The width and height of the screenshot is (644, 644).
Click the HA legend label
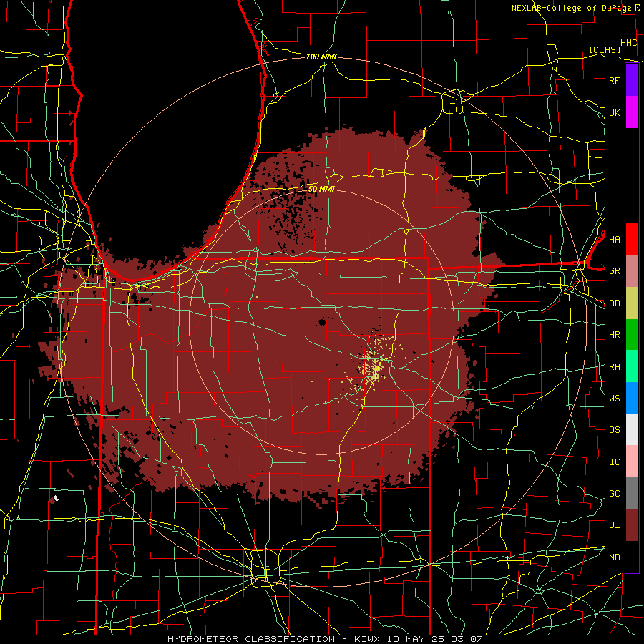pyautogui.click(x=614, y=239)
